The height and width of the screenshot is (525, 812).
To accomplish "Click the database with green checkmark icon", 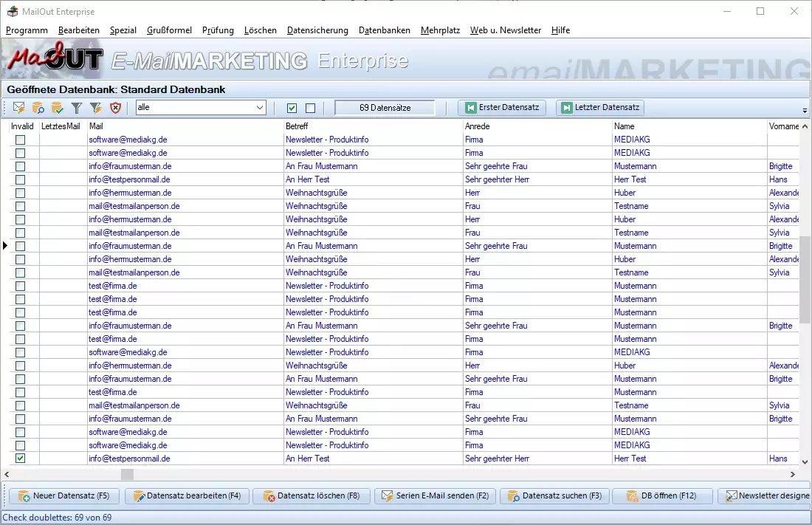I will click(58, 108).
